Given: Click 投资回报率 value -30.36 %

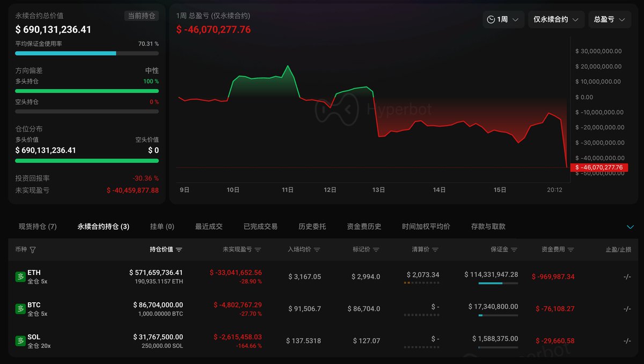Looking at the screenshot, I should (145, 178).
